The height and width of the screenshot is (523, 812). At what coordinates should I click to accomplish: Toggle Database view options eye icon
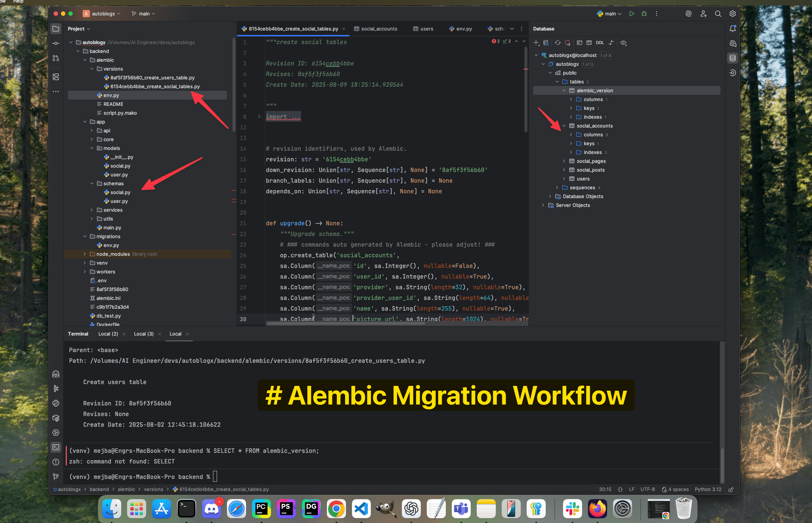[624, 43]
